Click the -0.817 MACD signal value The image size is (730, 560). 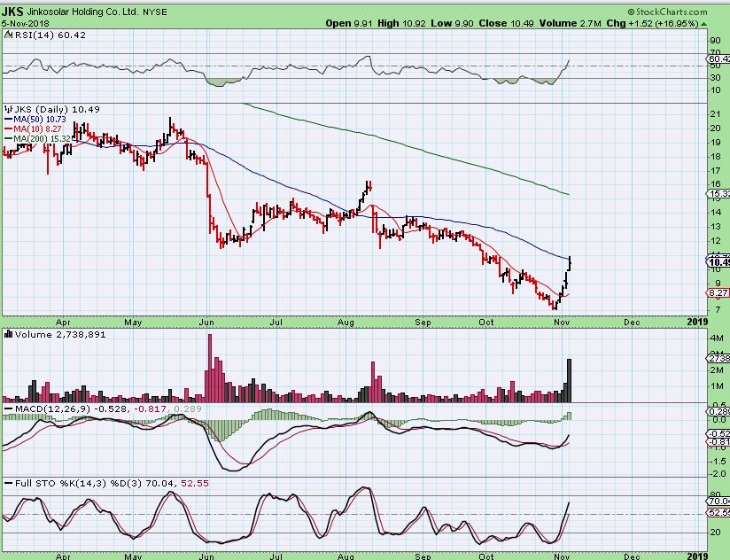[x=150, y=408]
